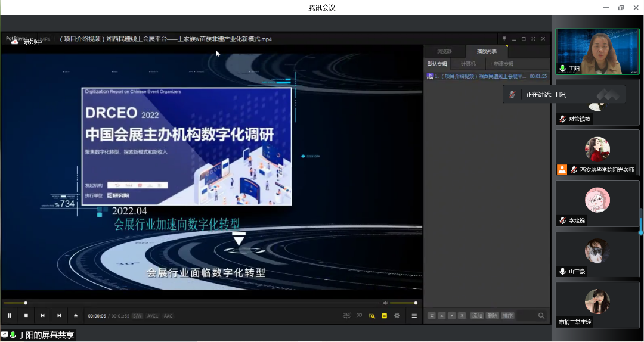Mute audio using the speaker icon
The width and height of the screenshot is (644, 342).
(385, 303)
